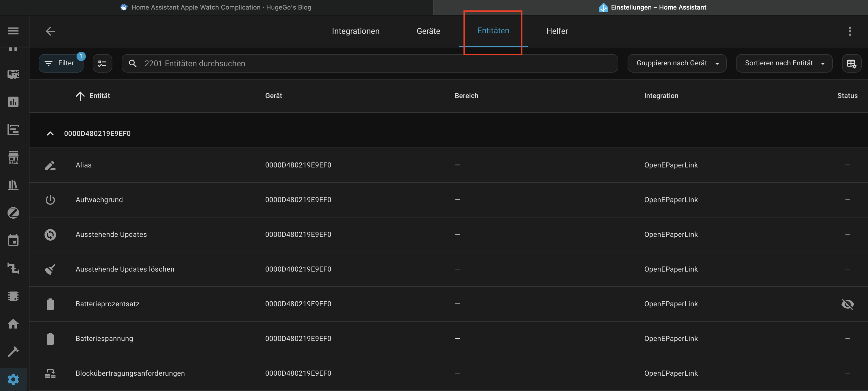This screenshot has height=391, width=868.
Task: Collapse the 0000D480219E9EF0 group
Action: [50, 134]
